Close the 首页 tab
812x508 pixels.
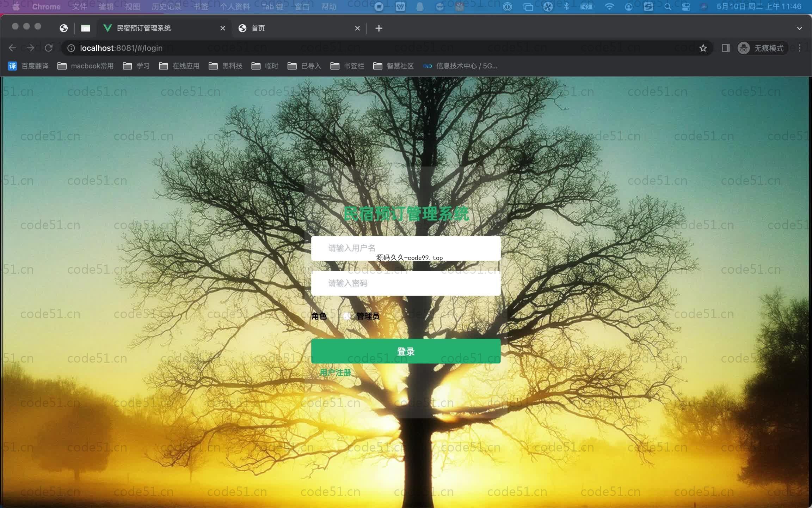tap(357, 28)
